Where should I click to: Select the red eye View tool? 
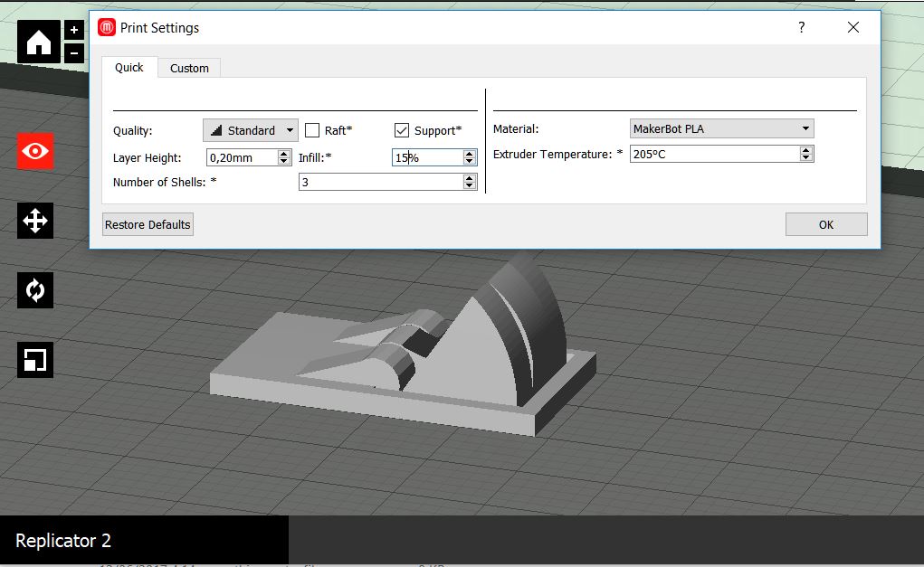click(35, 151)
